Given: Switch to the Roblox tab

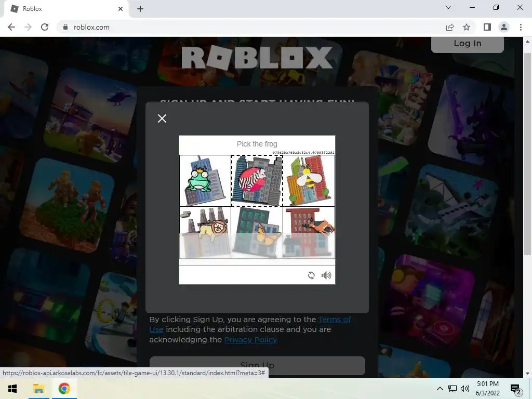Looking at the screenshot, I should tap(66, 9).
